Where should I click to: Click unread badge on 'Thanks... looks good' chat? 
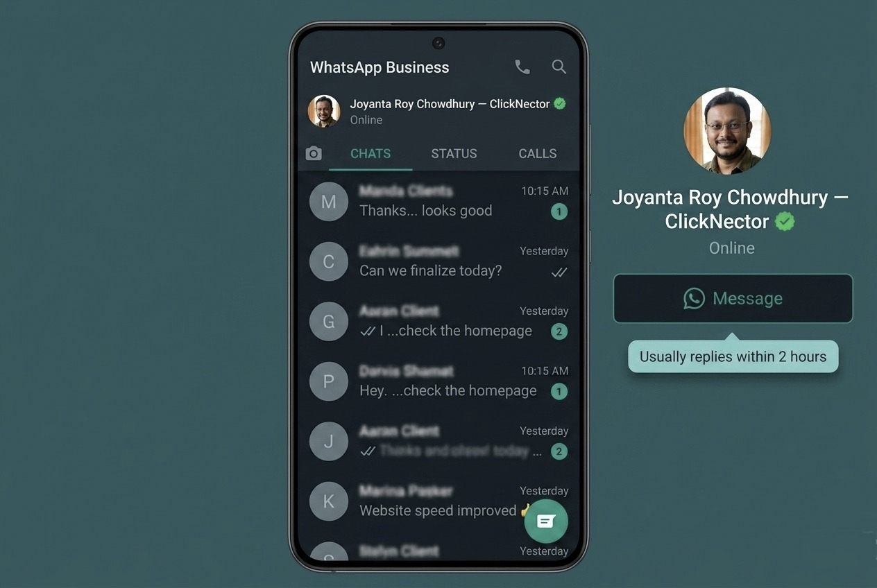559,211
